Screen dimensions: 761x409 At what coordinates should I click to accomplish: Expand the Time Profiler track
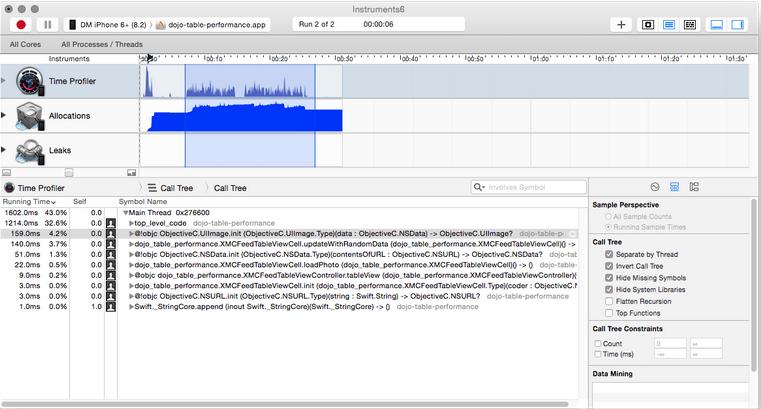tap(3, 80)
